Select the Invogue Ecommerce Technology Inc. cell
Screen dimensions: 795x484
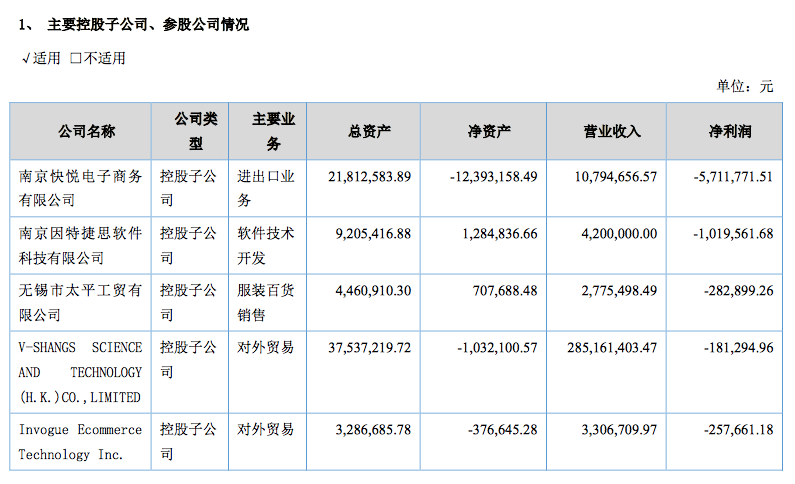(x=80, y=441)
